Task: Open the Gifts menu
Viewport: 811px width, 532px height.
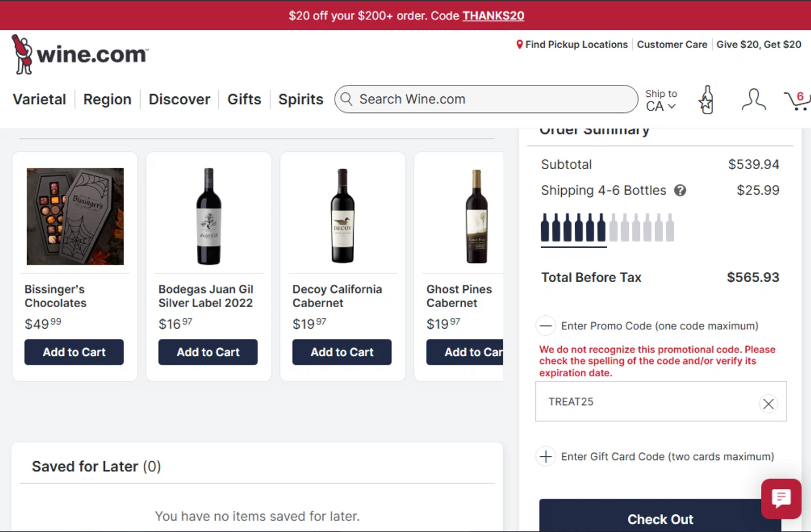Action: pos(244,99)
